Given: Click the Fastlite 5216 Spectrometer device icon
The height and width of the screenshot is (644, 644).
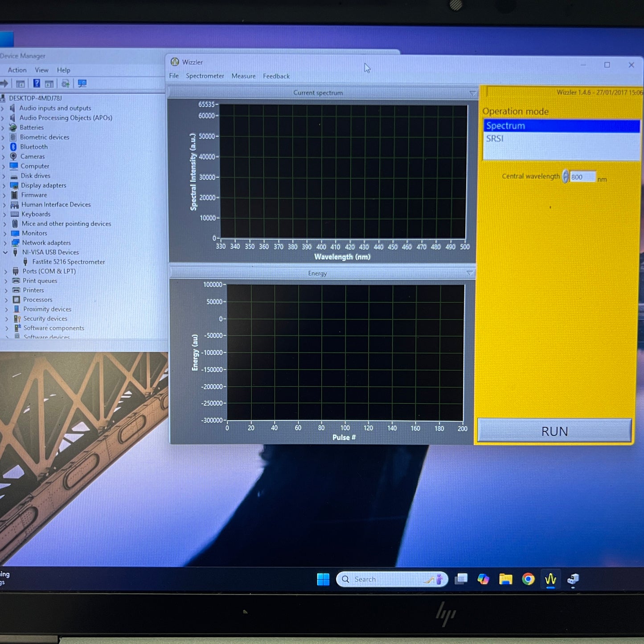Looking at the screenshot, I should point(25,262).
